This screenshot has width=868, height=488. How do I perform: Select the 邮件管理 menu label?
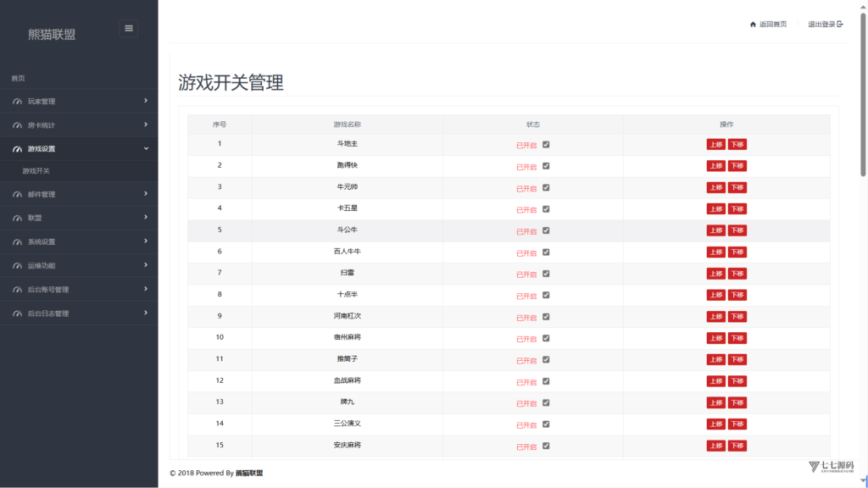click(42, 195)
